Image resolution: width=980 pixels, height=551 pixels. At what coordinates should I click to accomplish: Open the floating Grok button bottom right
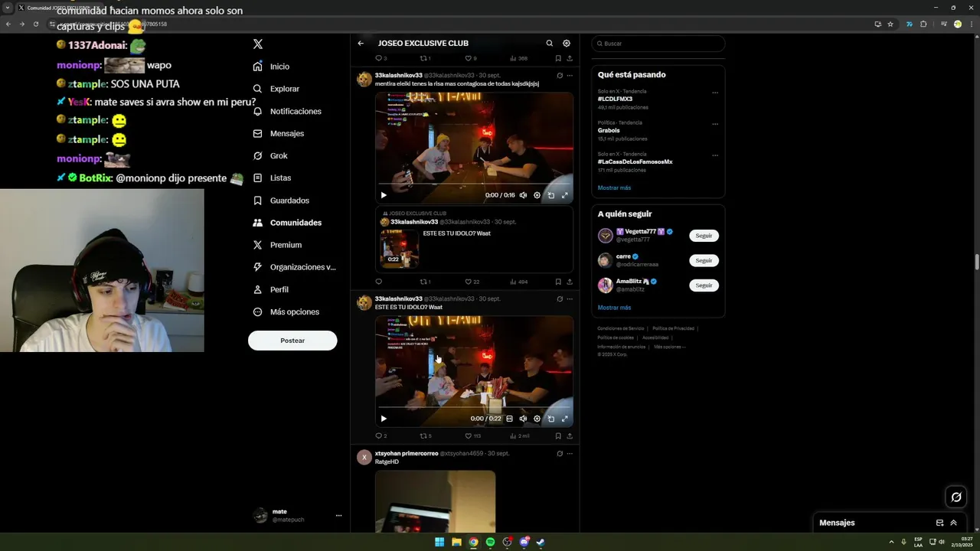[956, 497]
